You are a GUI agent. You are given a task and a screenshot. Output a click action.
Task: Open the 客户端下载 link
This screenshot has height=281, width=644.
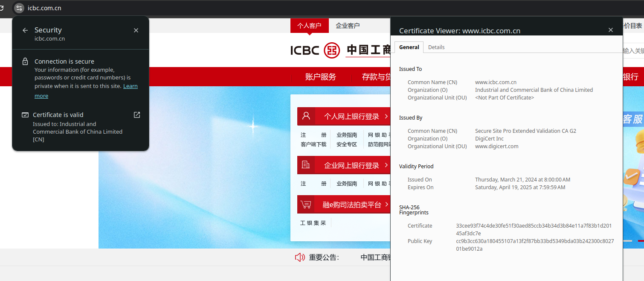[313, 144]
